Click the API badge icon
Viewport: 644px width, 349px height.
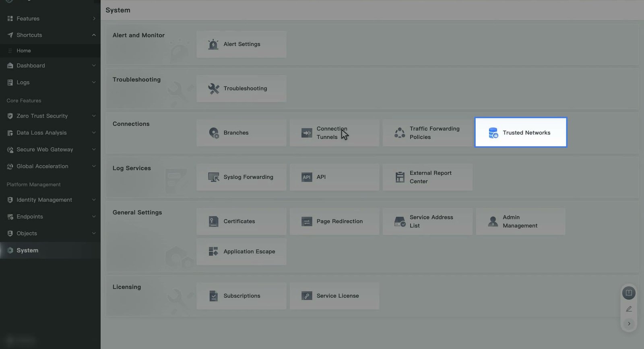(307, 177)
